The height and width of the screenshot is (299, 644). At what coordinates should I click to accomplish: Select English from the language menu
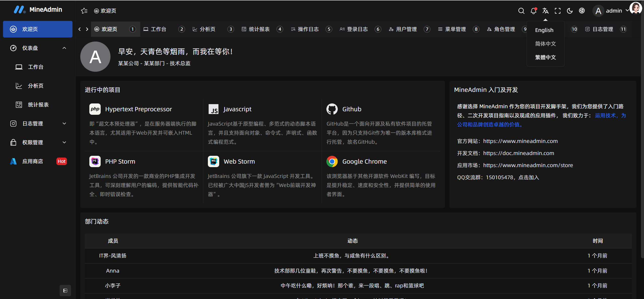coord(544,30)
